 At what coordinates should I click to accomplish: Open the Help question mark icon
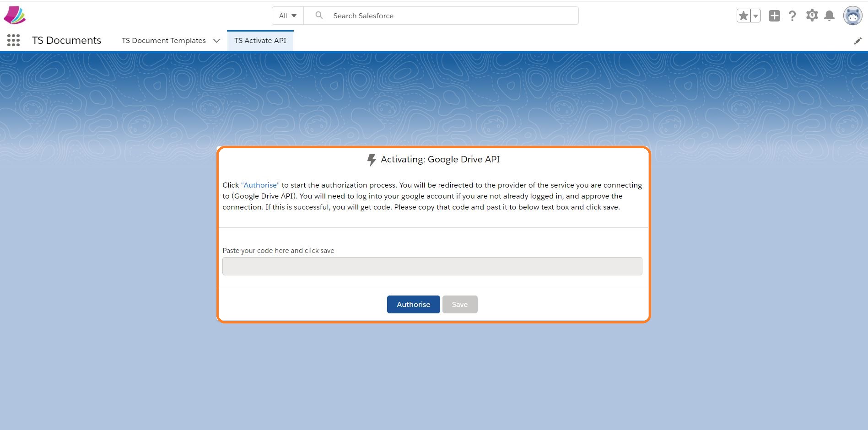(x=793, y=15)
